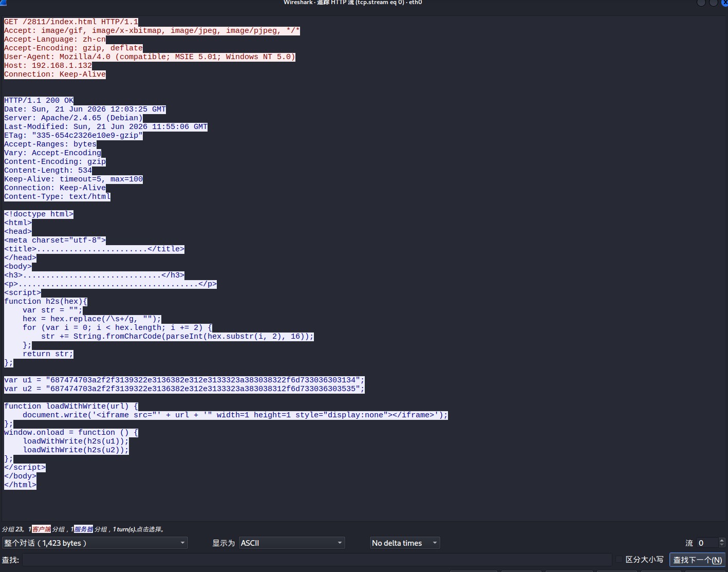The height and width of the screenshot is (572, 728).
Task: Click the Accept-Encoding: gzip, deflate line
Action: [73, 48]
